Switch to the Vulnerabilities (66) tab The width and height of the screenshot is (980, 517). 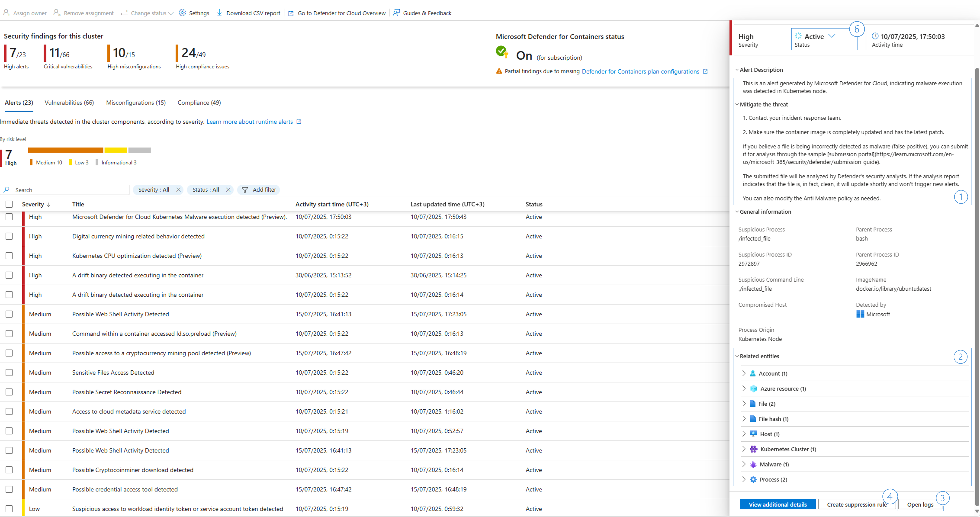pyautogui.click(x=69, y=103)
